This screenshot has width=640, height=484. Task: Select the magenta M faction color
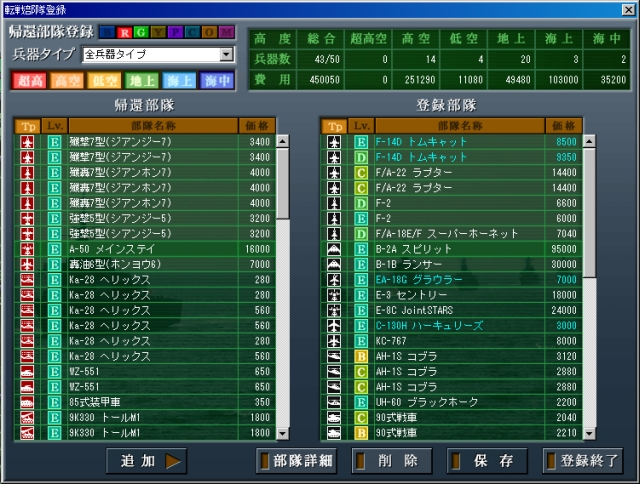226,32
